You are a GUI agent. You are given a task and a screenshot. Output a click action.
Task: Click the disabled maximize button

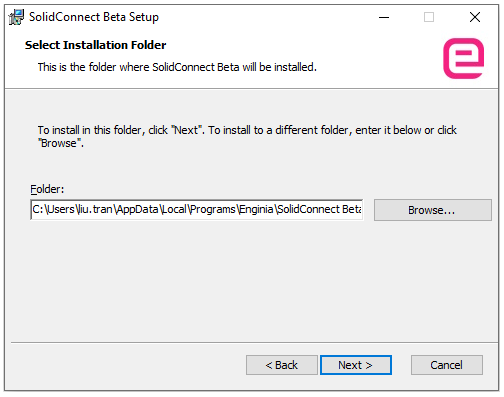429,17
